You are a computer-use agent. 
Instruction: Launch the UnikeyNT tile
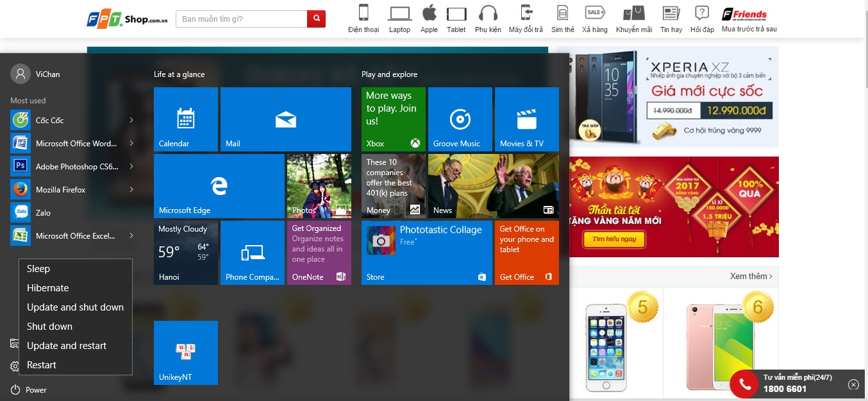click(x=186, y=353)
